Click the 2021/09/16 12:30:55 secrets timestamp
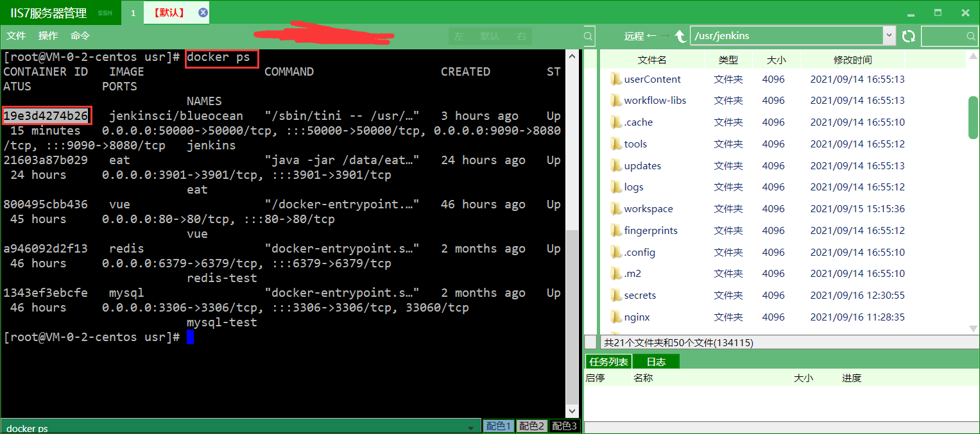980x434 pixels. (x=857, y=295)
